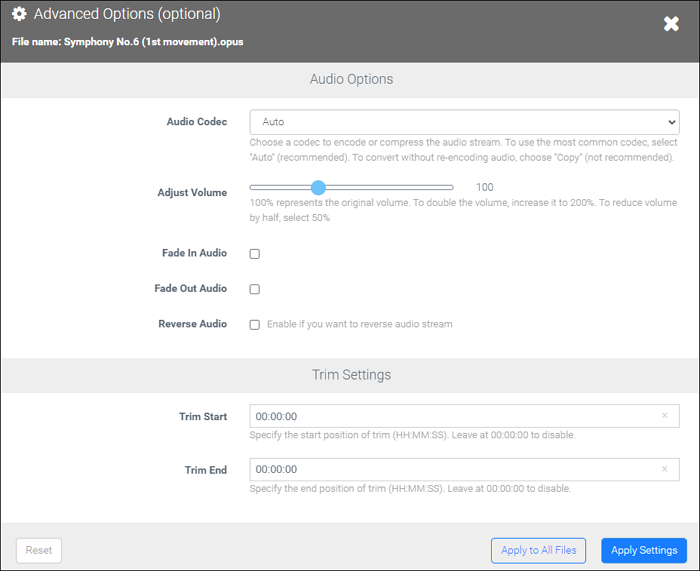Viewport: 700px width, 571px height.
Task: Click the file name Symphony No.6 text
Action: pos(153,42)
